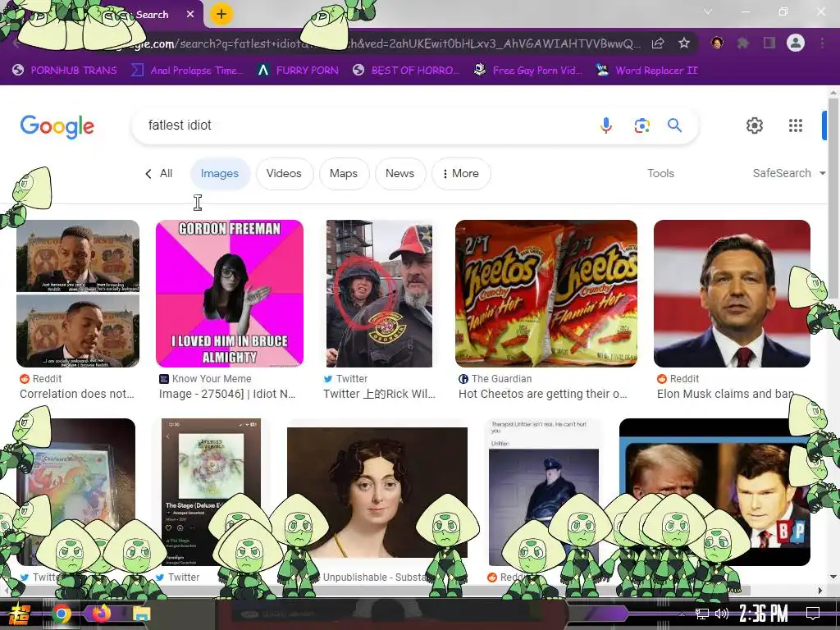The height and width of the screenshot is (630, 840).
Task: Open the Will Smith meme image result
Action: pos(78,294)
